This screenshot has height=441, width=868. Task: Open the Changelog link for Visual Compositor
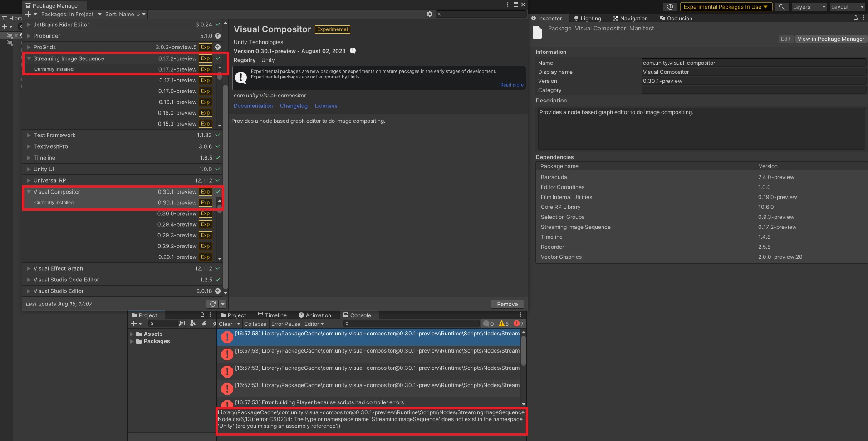tap(293, 106)
